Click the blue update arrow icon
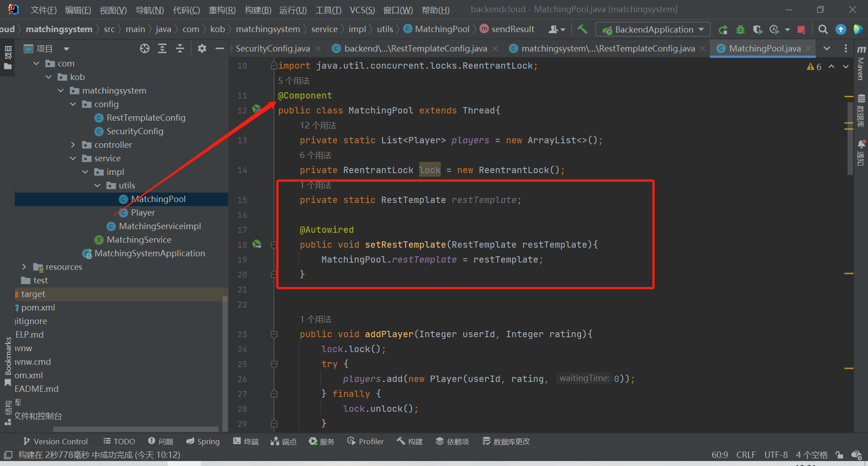 (x=841, y=29)
